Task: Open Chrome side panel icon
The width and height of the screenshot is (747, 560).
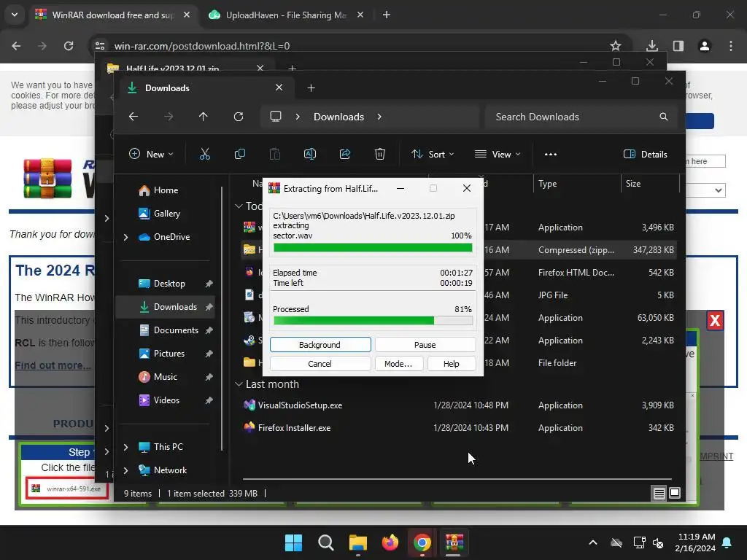Action: pos(678,46)
